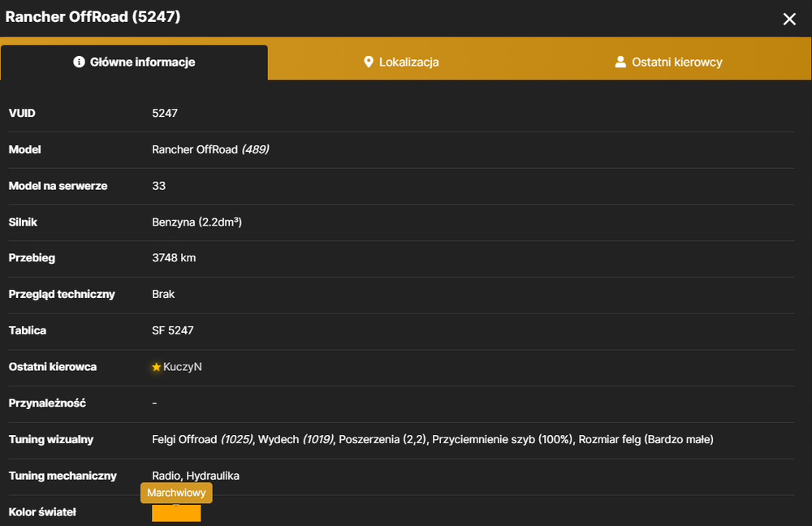Click the person icon on Ostatni kierowcy
Image resolution: width=812 pixels, height=526 pixels.
tap(620, 63)
